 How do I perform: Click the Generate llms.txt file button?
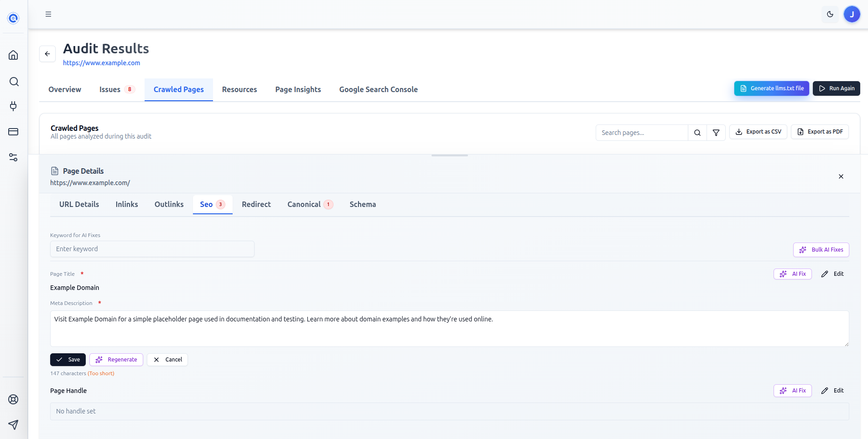coord(771,88)
